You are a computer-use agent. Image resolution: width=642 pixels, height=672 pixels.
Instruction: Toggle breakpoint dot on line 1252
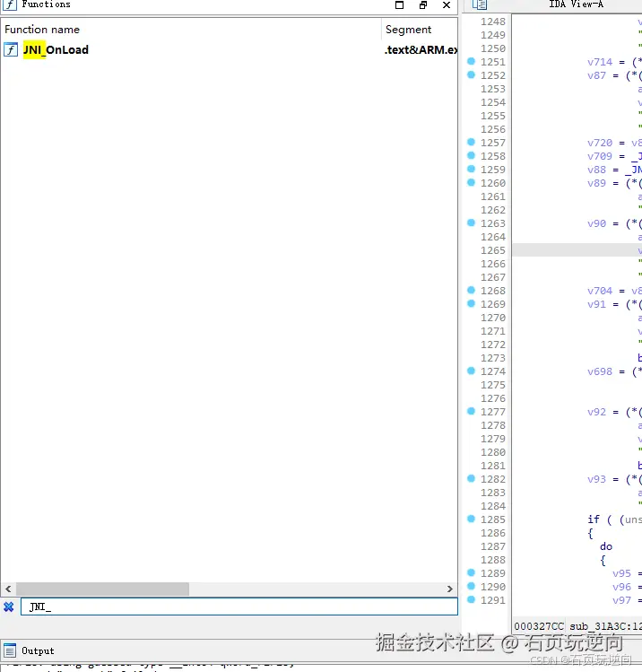pos(471,74)
